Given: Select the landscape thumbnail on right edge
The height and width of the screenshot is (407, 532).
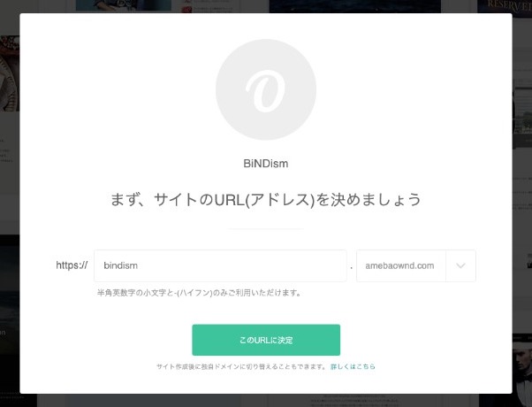Looking at the screenshot, I should click(x=521, y=114).
